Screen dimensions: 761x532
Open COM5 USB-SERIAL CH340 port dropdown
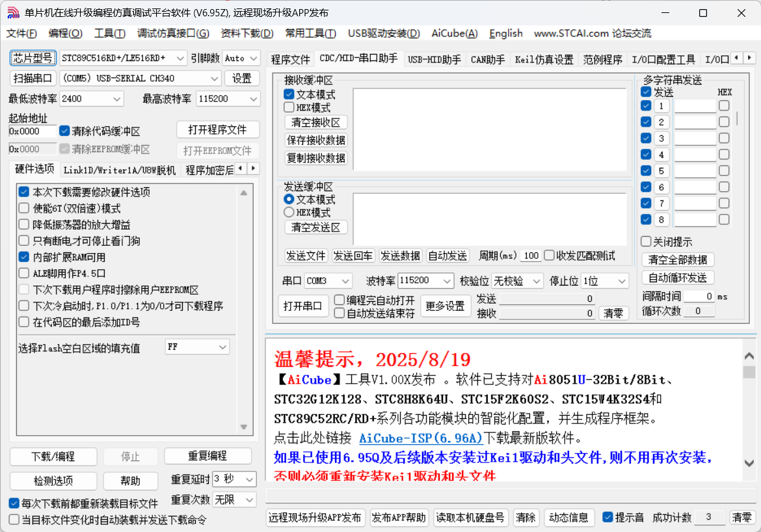point(140,78)
